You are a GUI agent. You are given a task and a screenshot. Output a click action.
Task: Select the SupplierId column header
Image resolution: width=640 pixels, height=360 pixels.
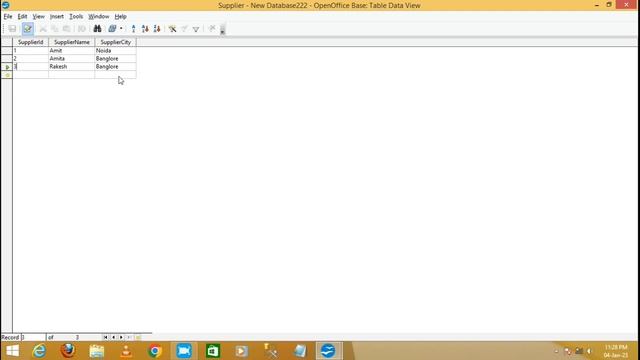point(31,42)
